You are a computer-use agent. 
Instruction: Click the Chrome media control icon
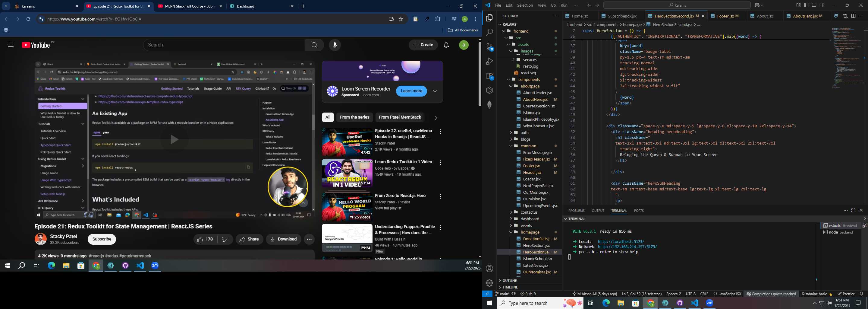(454, 19)
